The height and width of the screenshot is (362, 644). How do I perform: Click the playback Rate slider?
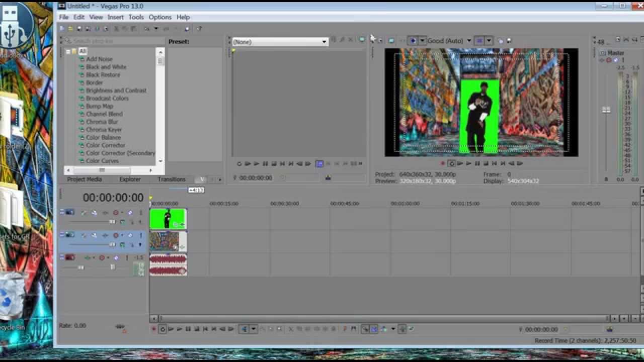click(x=120, y=327)
